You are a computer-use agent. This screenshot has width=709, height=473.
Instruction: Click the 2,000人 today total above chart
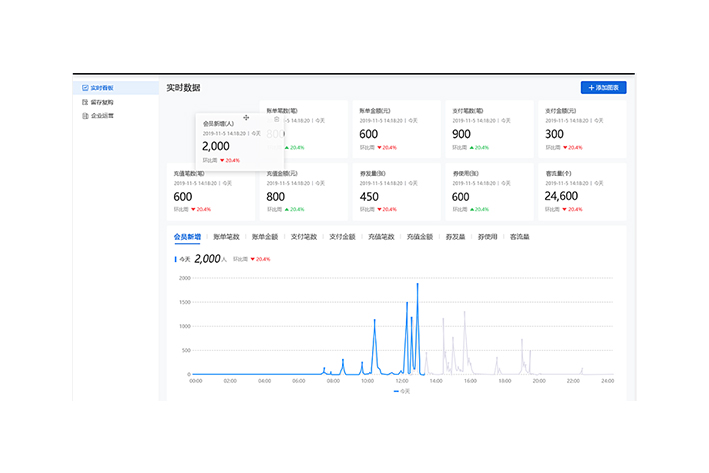210,259
